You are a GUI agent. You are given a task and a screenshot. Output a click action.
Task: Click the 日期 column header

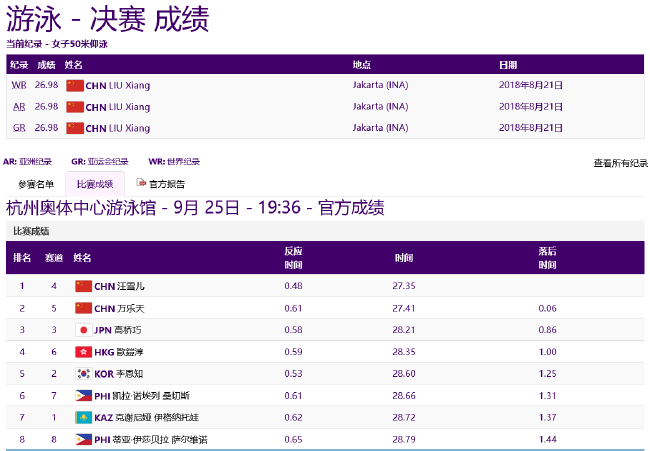(x=508, y=65)
